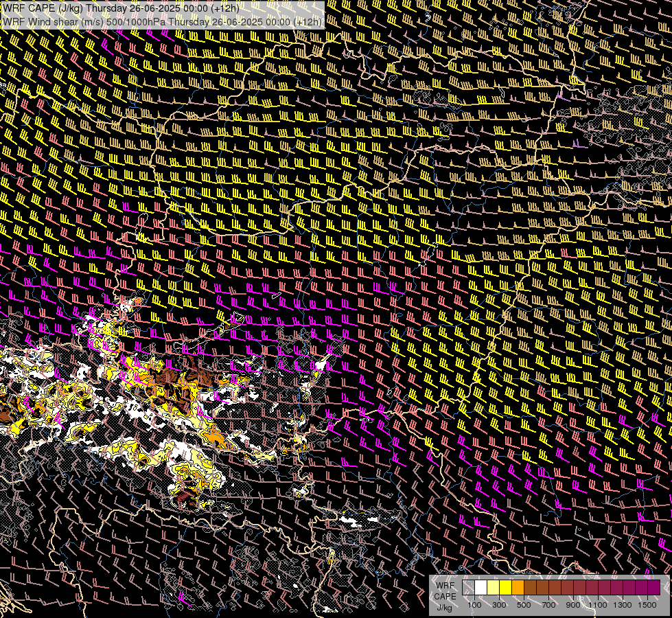Click the legend value 1100

click(598, 605)
